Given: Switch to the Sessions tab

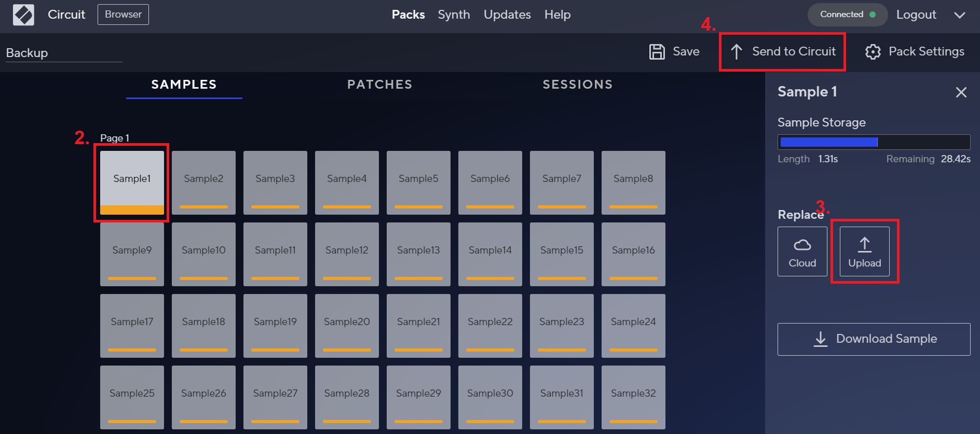Looking at the screenshot, I should pyautogui.click(x=578, y=85).
